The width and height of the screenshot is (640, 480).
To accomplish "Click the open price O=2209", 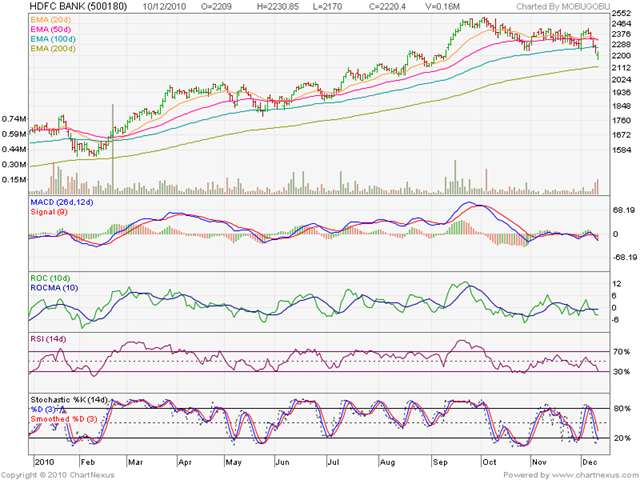I will [x=216, y=7].
